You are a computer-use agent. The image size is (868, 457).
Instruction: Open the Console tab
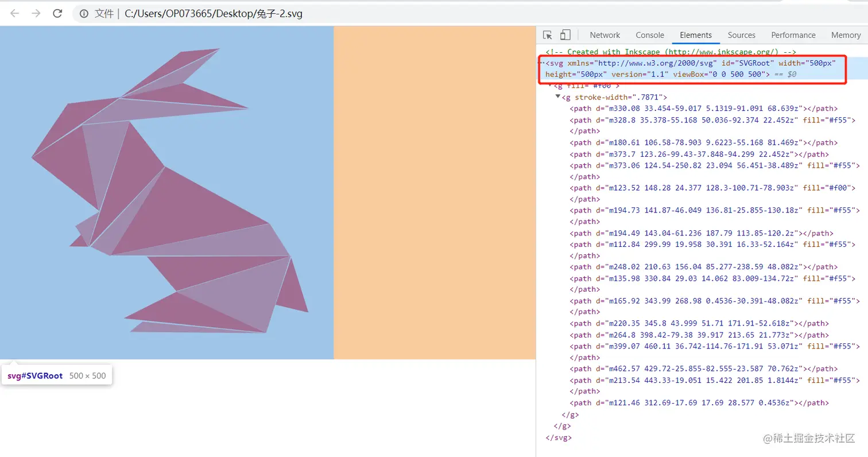(x=650, y=35)
